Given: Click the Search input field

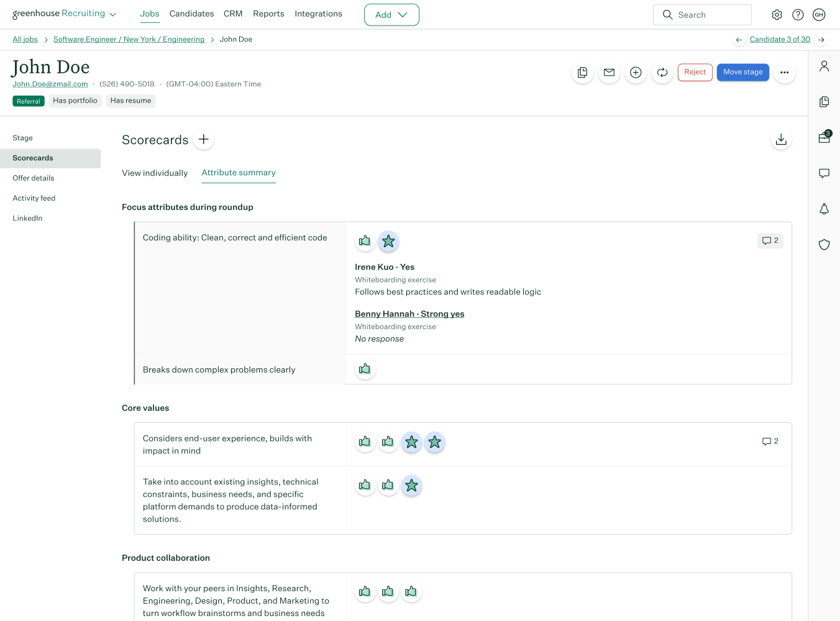Looking at the screenshot, I should pyautogui.click(x=702, y=15).
